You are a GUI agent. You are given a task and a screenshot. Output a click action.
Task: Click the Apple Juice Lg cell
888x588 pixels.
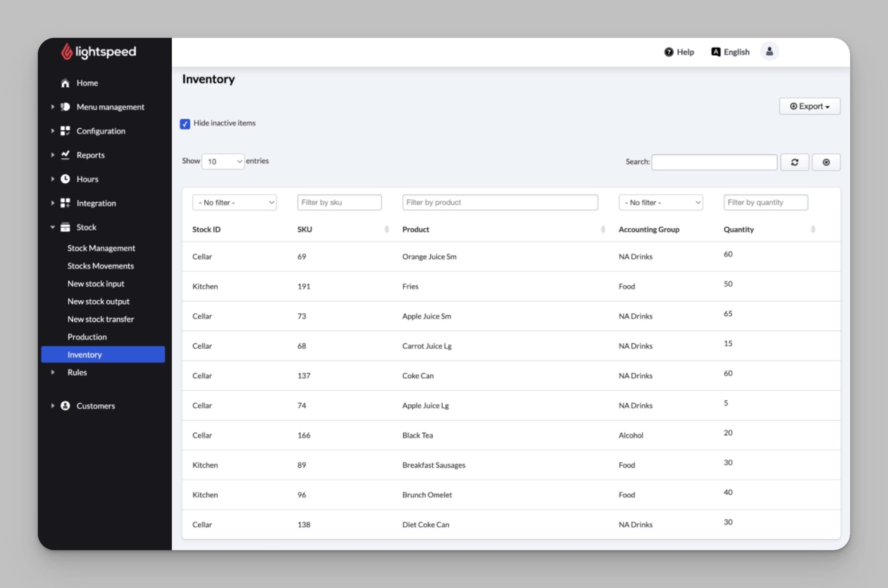pos(425,406)
